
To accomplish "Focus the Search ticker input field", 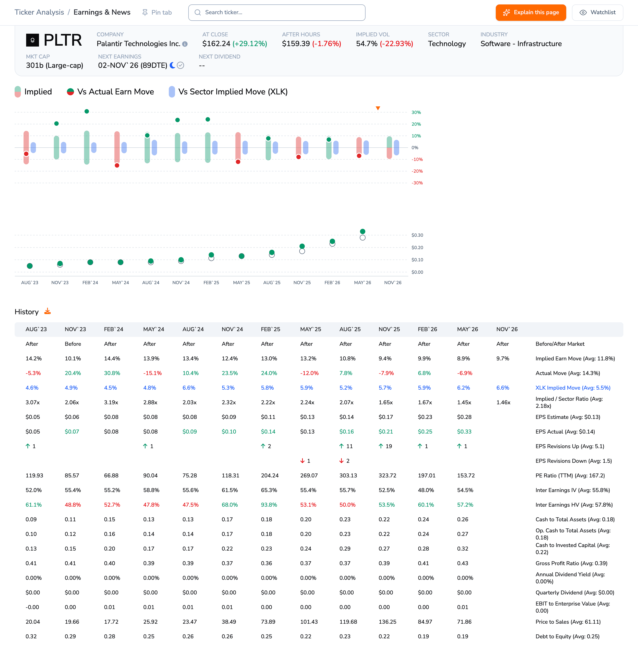I will pyautogui.click(x=276, y=13).
